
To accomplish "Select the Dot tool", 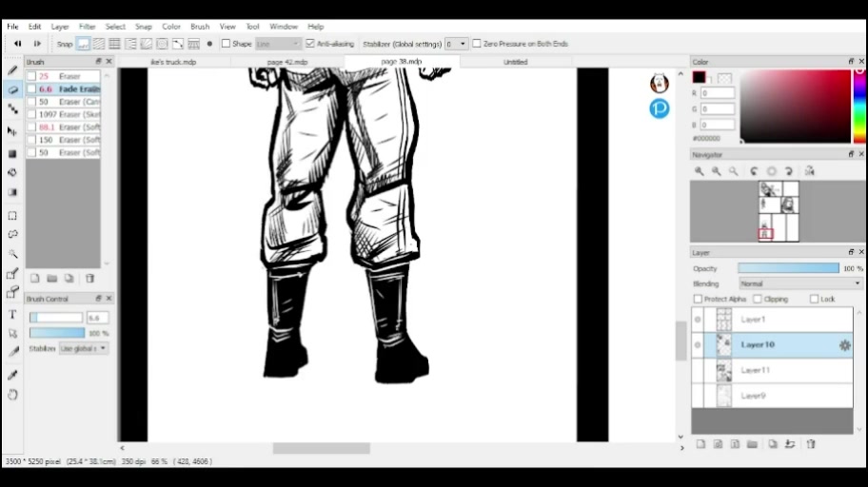I will tap(12, 109).
